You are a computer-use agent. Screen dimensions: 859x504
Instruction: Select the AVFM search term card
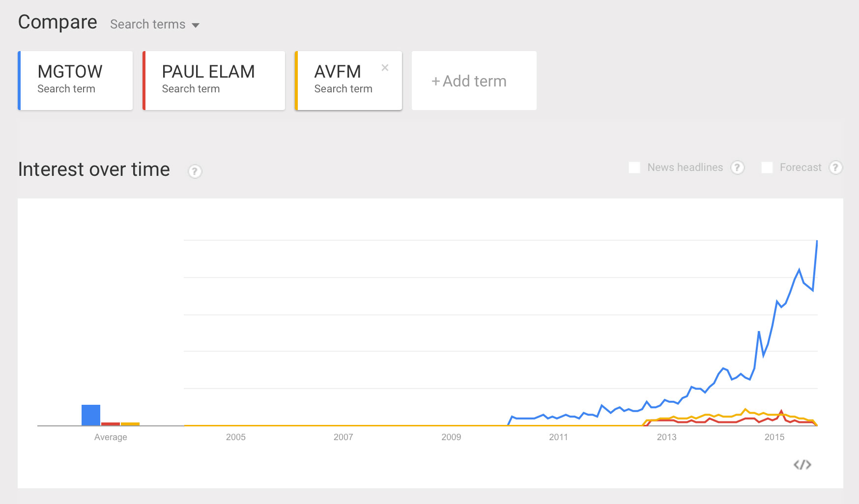[344, 81]
